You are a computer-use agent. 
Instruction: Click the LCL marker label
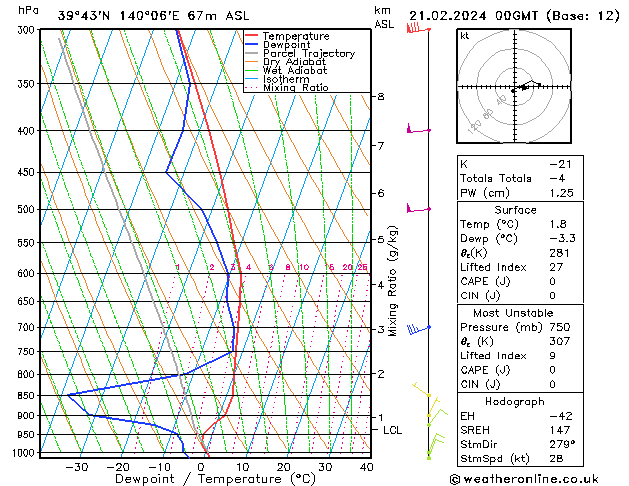pyautogui.click(x=392, y=430)
